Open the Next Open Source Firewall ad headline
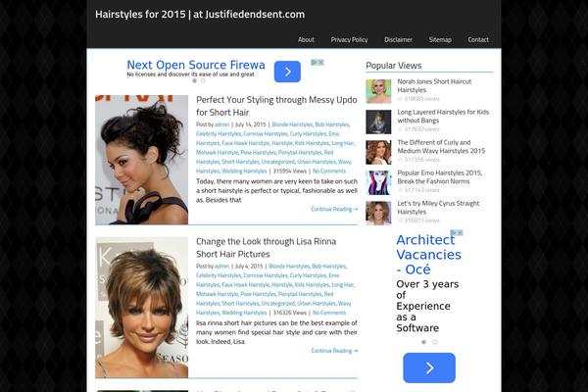Screen dimensions: 588x392 coord(196,65)
